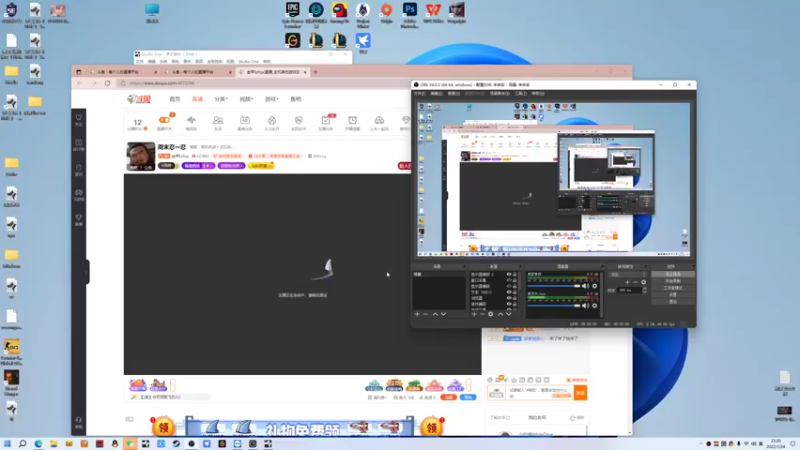The width and height of the screenshot is (800, 450).
Task: Click the Douyu chat message input box
Action: point(539,393)
